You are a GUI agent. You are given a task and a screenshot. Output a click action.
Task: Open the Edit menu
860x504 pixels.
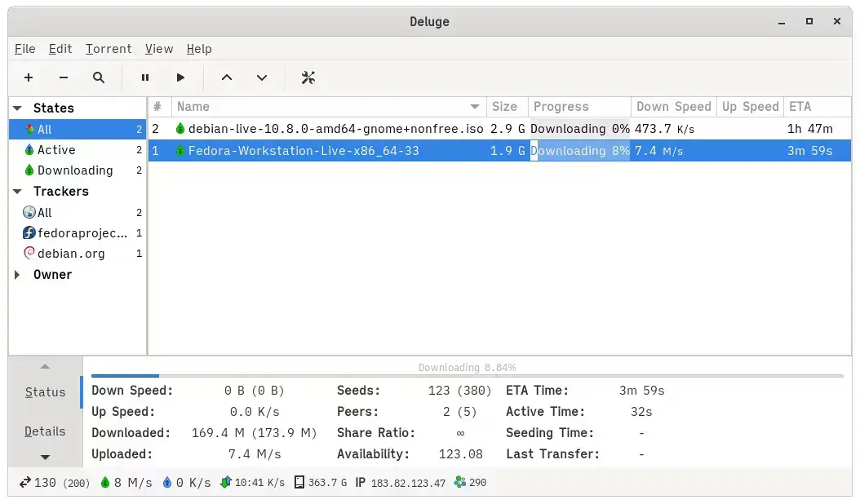(x=60, y=49)
